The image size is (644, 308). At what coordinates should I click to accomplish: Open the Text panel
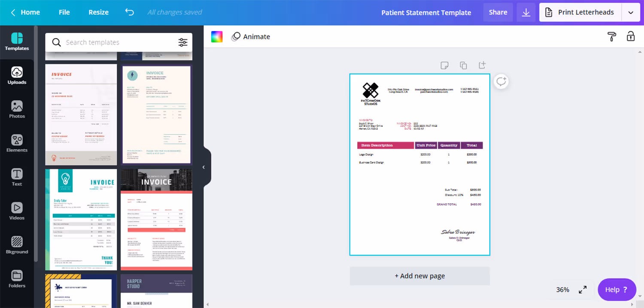point(17,177)
